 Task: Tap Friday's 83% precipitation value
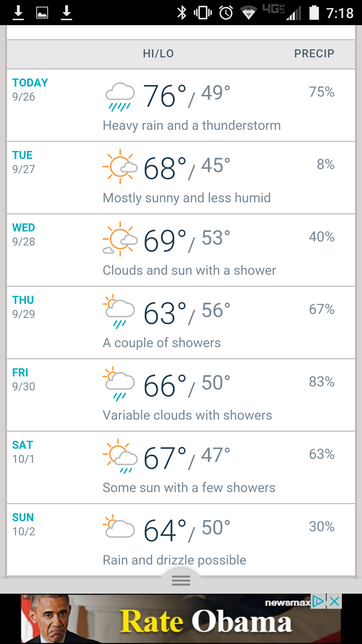[x=322, y=382]
